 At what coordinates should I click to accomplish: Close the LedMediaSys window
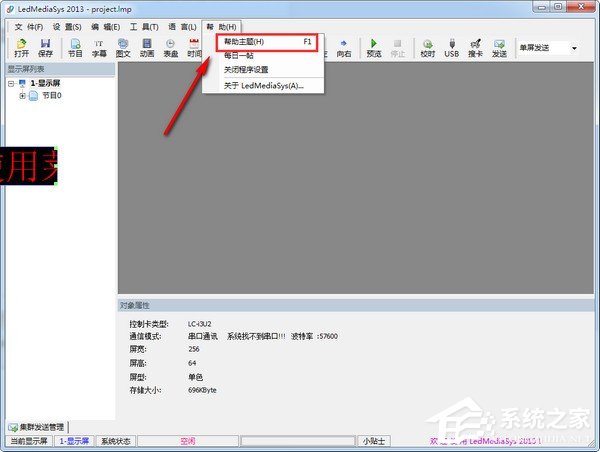point(581,7)
